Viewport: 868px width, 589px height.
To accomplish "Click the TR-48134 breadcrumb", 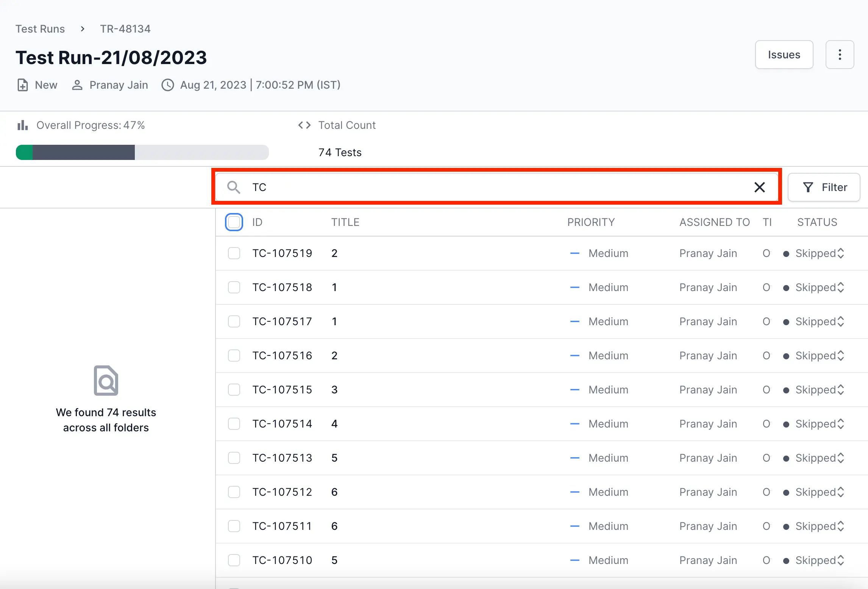I will click(x=125, y=29).
